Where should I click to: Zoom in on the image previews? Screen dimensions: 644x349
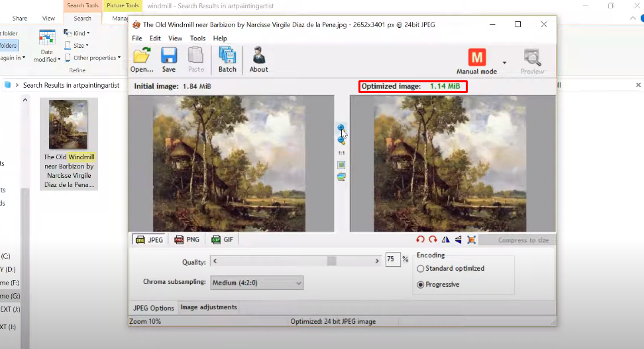tap(341, 128)
